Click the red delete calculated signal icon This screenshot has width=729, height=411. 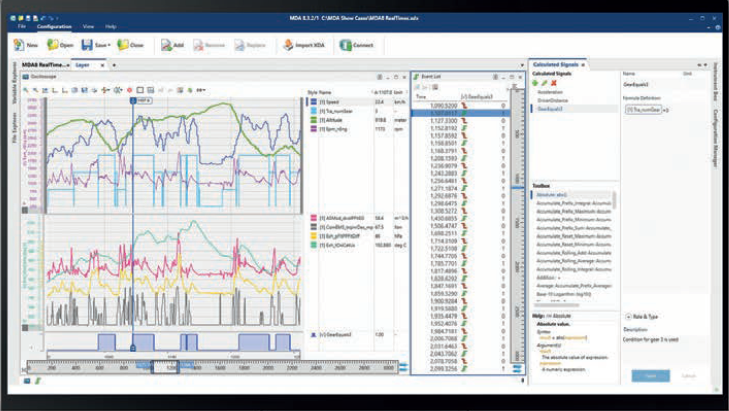[552, 82]
